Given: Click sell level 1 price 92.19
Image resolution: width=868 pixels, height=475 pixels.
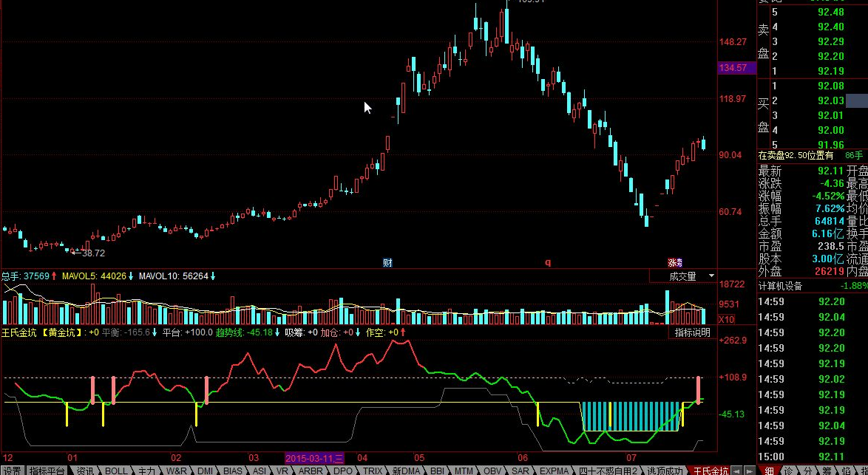Looking at the screenshot, I should point(830,71).
